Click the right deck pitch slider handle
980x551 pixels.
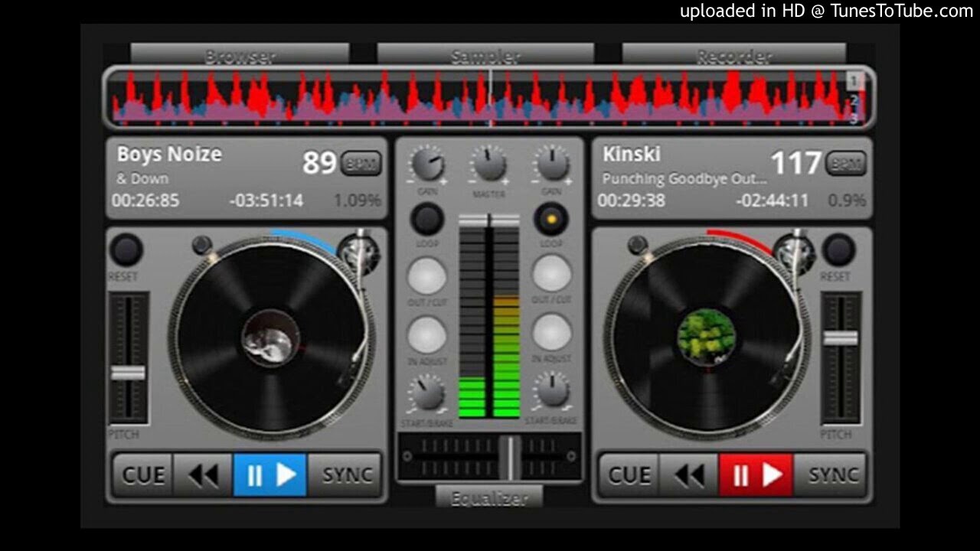pyautogui.click(x=841, y=337)
